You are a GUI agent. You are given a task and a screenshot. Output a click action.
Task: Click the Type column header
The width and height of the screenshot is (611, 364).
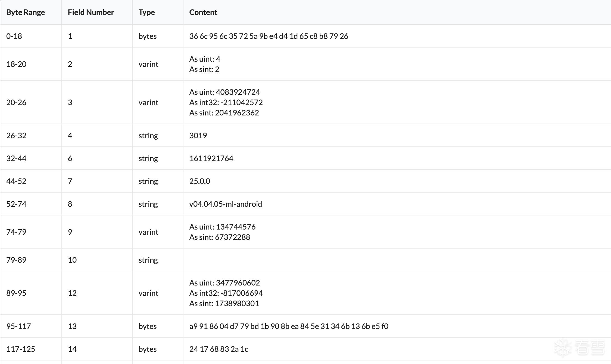pos(146,12)
